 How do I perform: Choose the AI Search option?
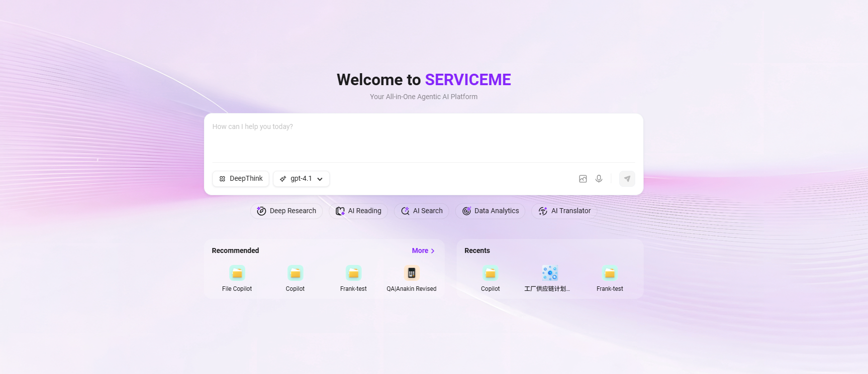[421, 211]
